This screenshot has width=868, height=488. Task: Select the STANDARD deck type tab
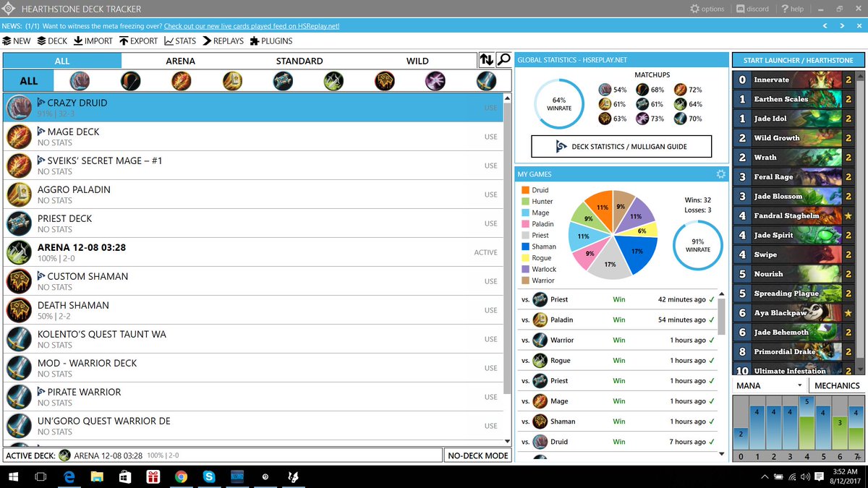pos(299,61)
